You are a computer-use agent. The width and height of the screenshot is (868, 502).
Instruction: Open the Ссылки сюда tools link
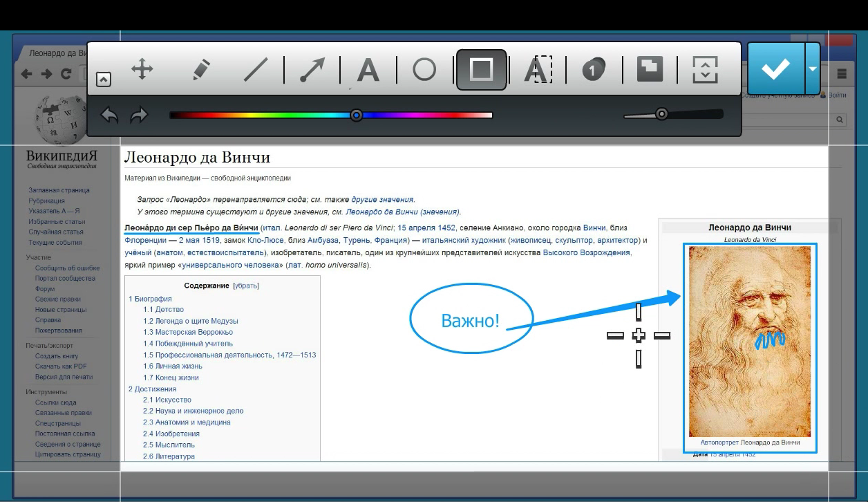[56, 402]
